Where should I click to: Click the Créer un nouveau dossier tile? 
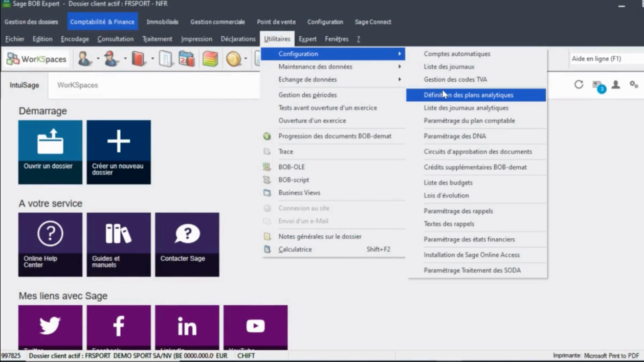[x=119, y=152]
